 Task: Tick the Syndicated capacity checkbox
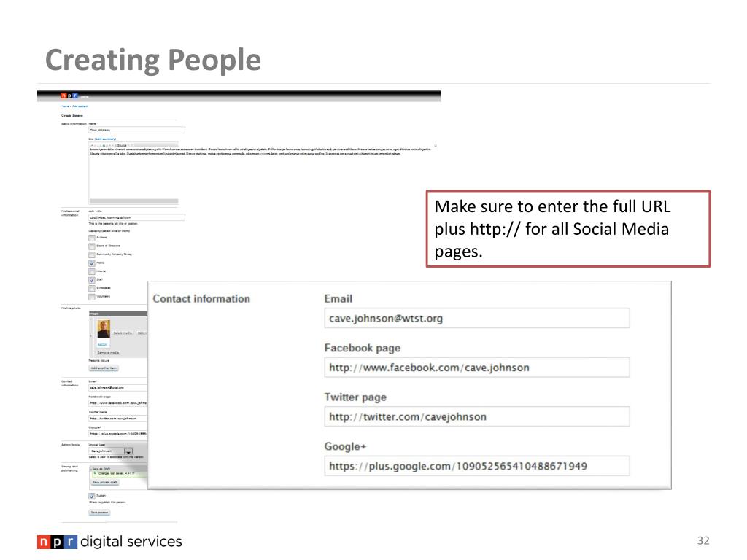92,288
